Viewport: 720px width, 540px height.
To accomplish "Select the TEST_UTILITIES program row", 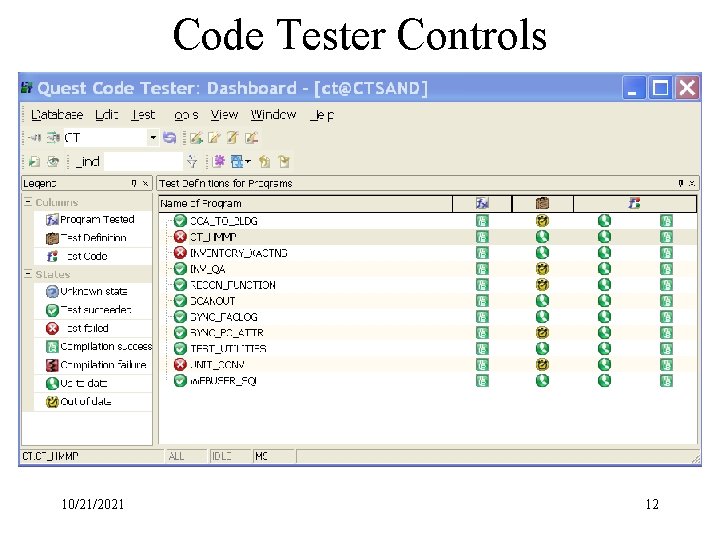I will [428, 349].
